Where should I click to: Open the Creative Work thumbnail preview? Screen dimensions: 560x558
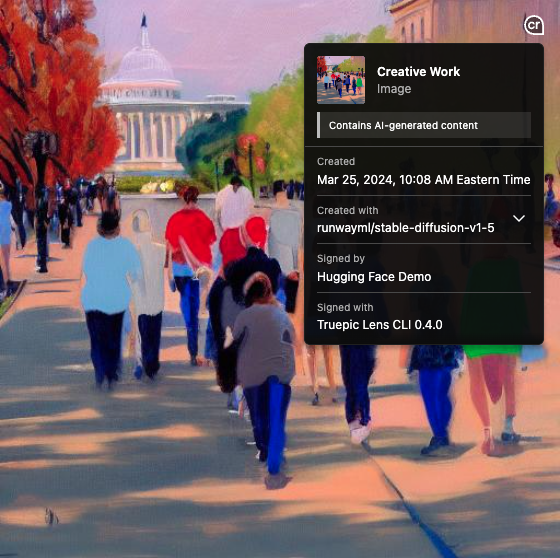coord(341,80)
